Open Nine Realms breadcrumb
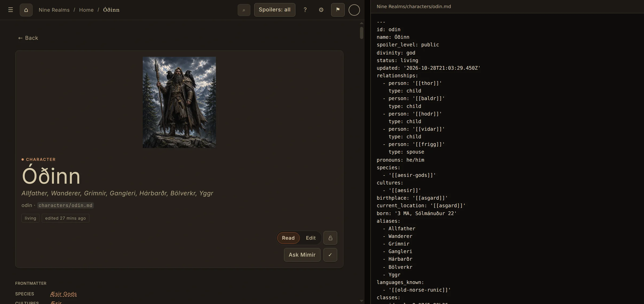Screen dimensions: 644x304 (x=54, y=10)
